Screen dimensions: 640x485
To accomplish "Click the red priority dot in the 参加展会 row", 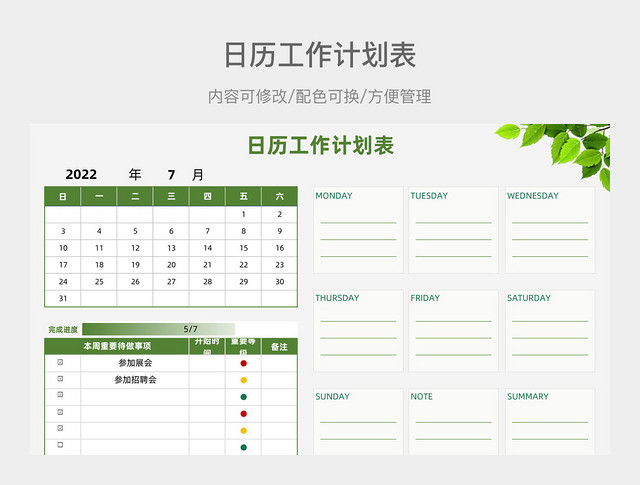I will pos(244,363).
